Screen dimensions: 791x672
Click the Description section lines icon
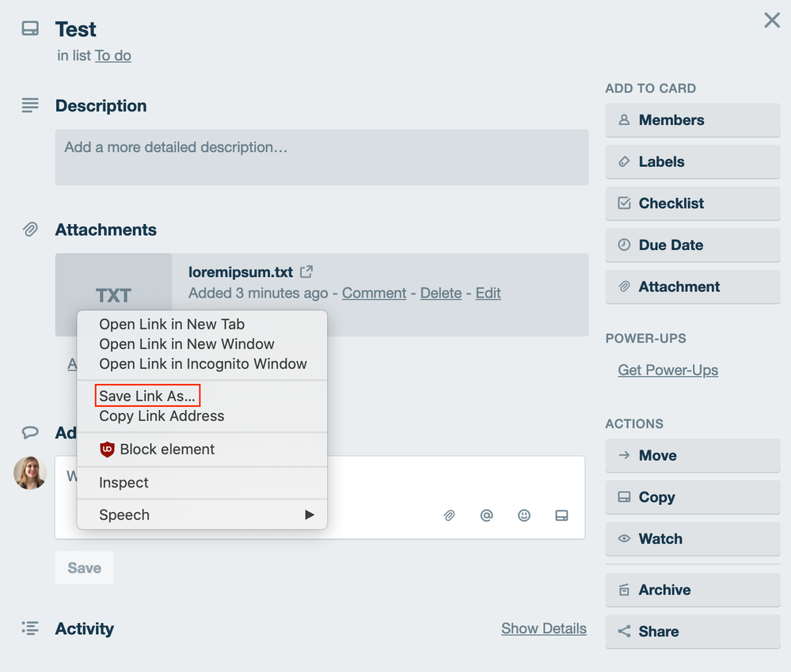[29, 104]
